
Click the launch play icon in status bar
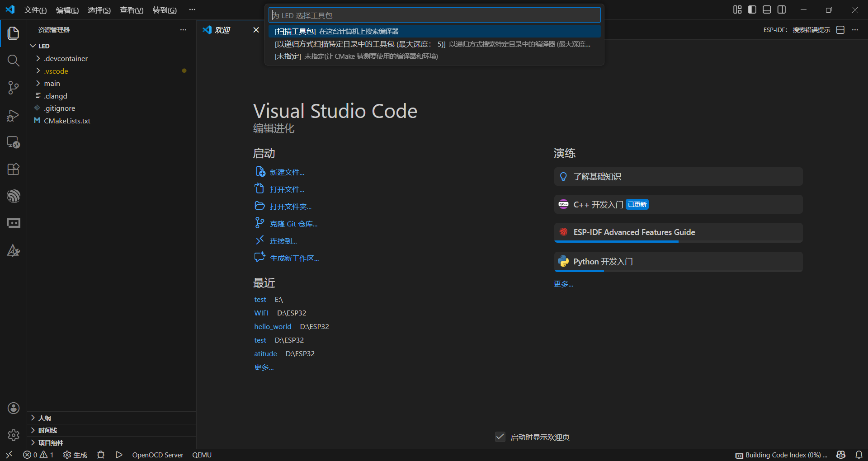pyautogui.click(x=119, y=455)
